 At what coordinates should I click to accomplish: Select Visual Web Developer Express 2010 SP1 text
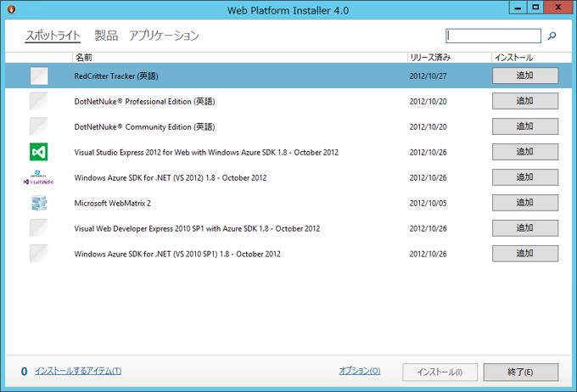pyautogui.click(x=197, y=228)
